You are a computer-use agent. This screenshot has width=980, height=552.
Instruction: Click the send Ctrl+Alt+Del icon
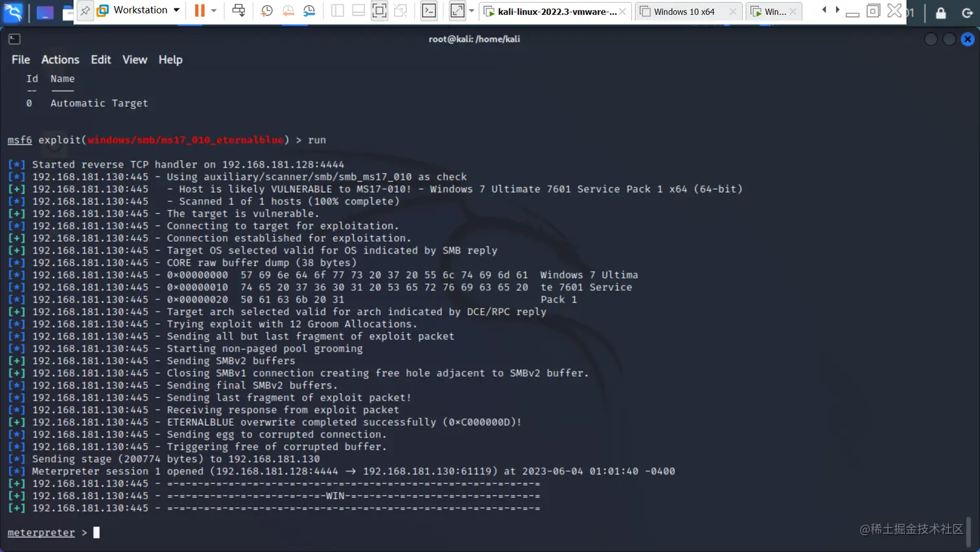pos(239,10)
